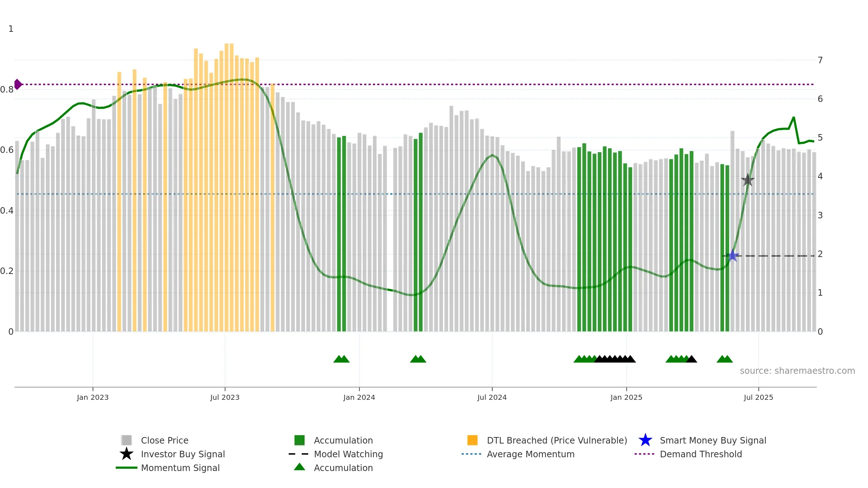Click the source: sharemaestro.com text
The image size is (868, 488).
(797, 371)
